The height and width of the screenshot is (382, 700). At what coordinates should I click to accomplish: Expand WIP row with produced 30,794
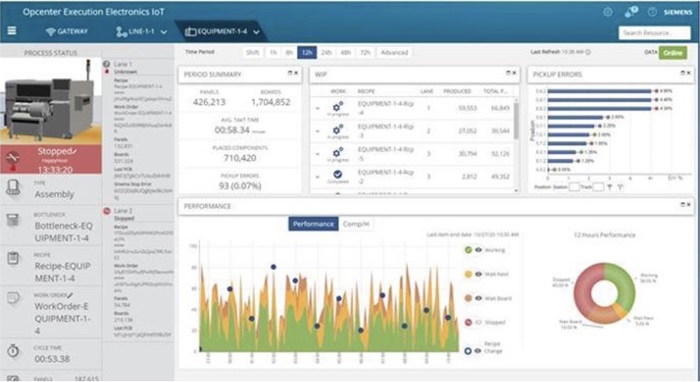[317, 154]
